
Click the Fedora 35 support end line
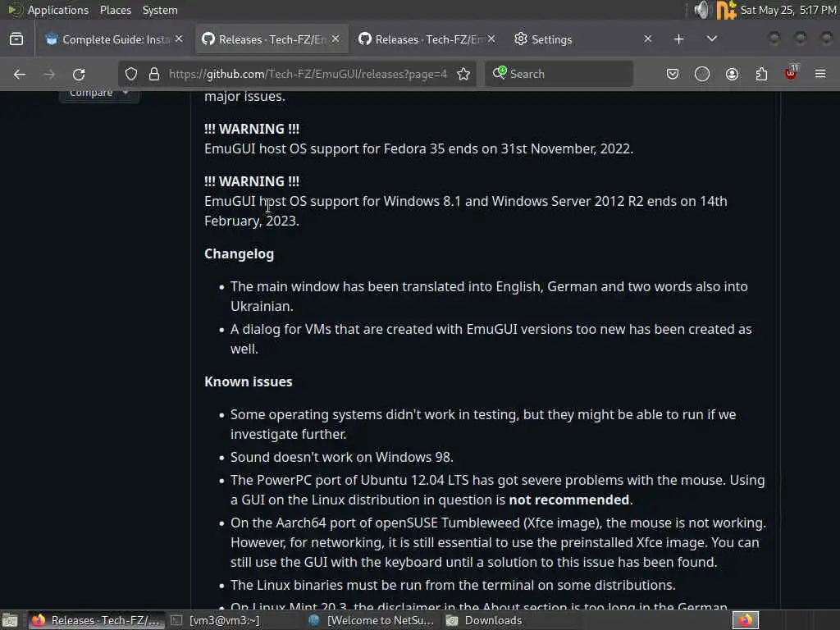click(x=418, y=149)
